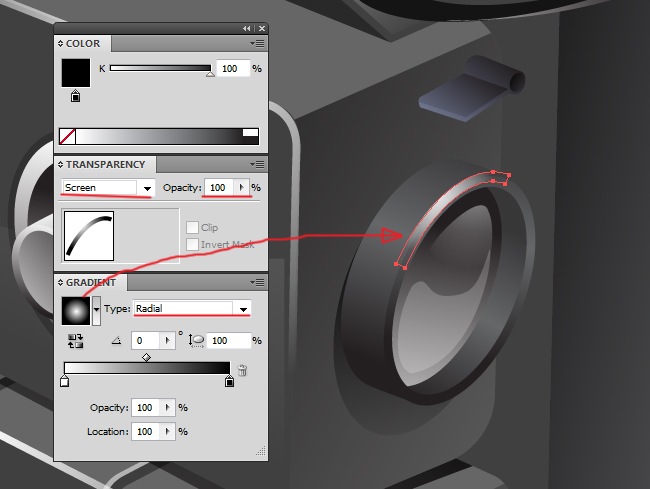Select the None swatch in the color bar
This screenshot has width=650, height=489.
click(x=67, y=136)
